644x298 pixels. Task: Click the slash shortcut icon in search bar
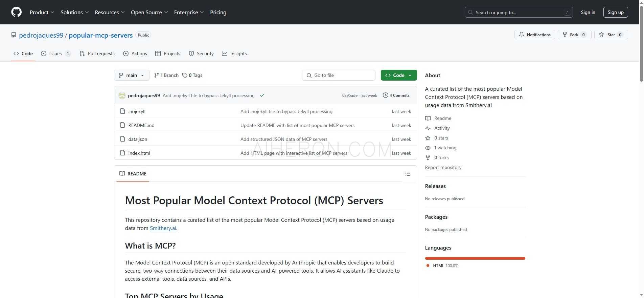(567, 12)
